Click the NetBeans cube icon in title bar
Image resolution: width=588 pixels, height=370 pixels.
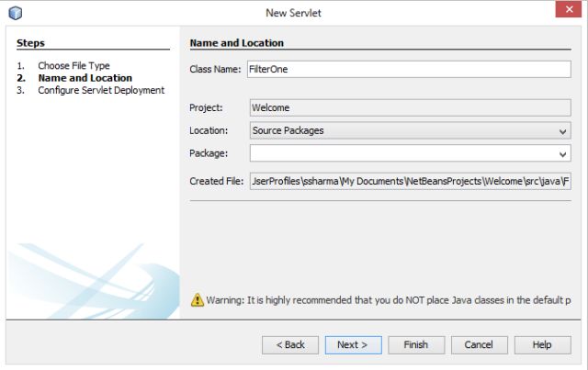tap(16, 12)
